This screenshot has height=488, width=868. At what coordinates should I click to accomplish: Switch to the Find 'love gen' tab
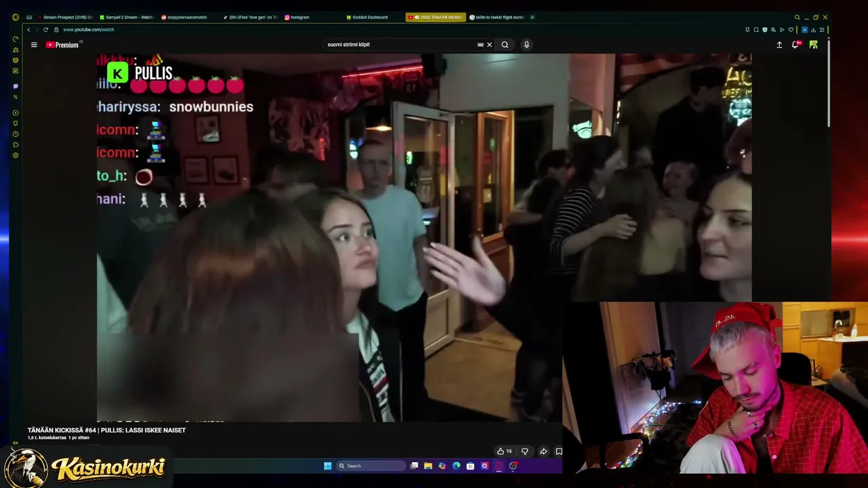(250, 17)
